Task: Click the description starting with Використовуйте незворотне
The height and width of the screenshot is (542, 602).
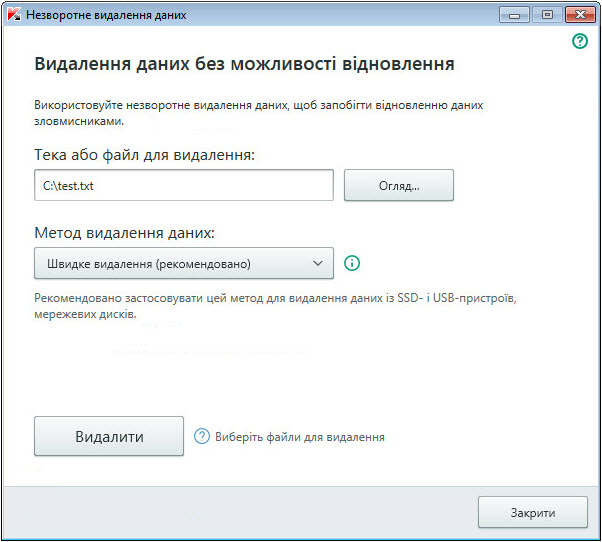Action: point(258,113)
